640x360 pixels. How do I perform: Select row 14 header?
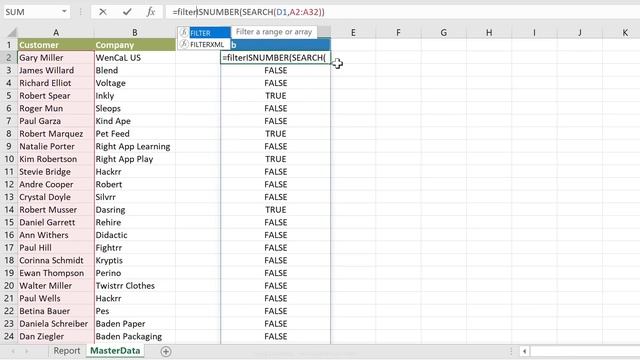pyautogui.click(x=9, y=209)
